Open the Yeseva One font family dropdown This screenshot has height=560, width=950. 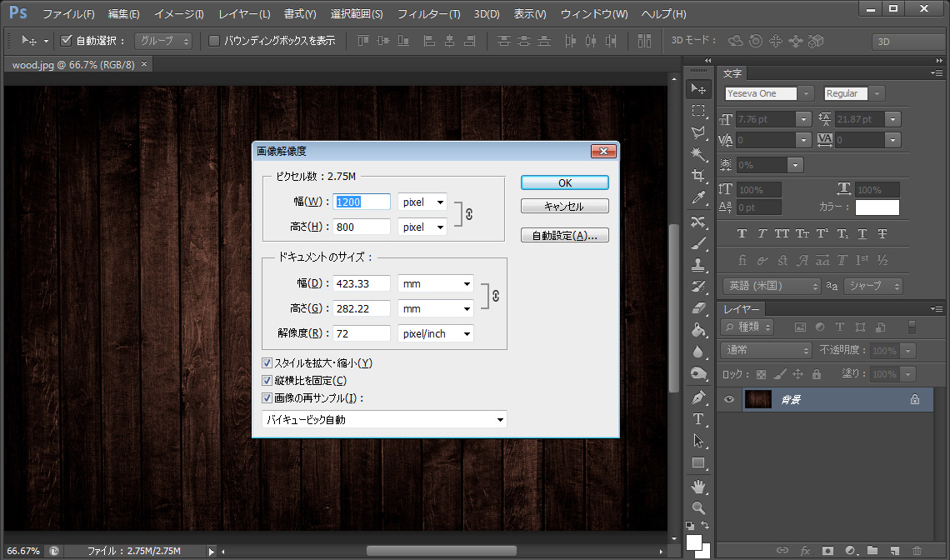point(807,93)
